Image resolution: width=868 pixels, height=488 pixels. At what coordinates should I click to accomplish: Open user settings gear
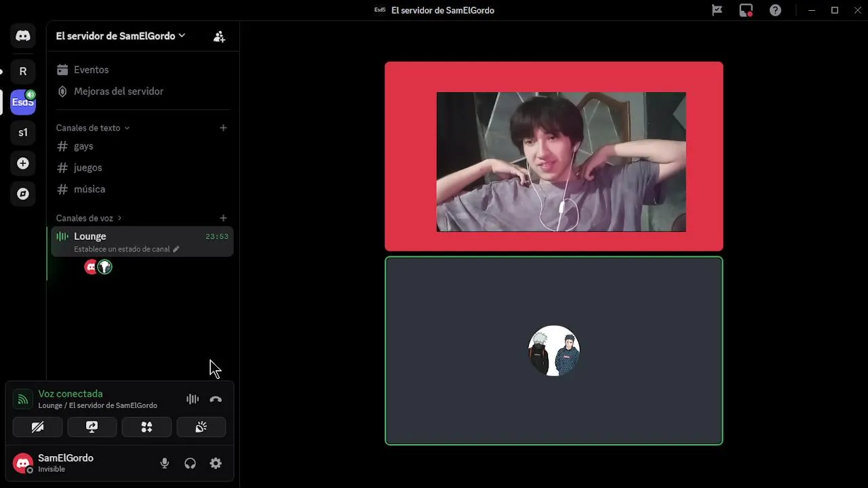216,464
